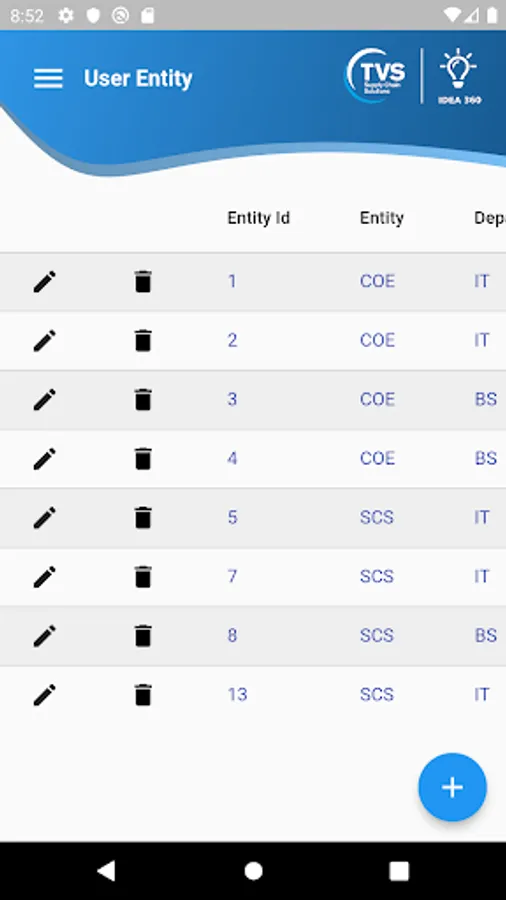The width and height of the screenshot is (506, 900).
Task: Tap the TVS Supply Chain Solutions logo
Action: click(x=376, y=75)
